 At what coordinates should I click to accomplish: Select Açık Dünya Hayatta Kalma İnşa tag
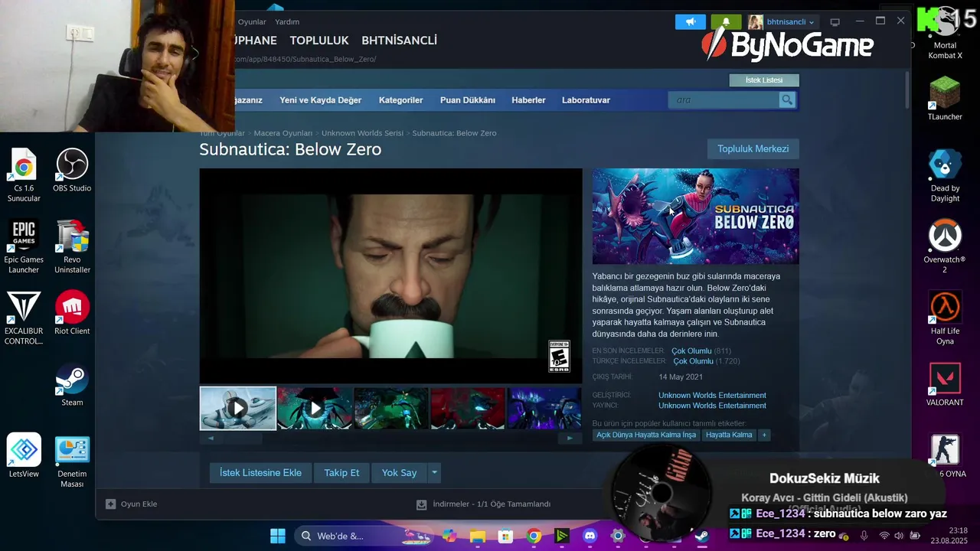click(x=646, y=435)
